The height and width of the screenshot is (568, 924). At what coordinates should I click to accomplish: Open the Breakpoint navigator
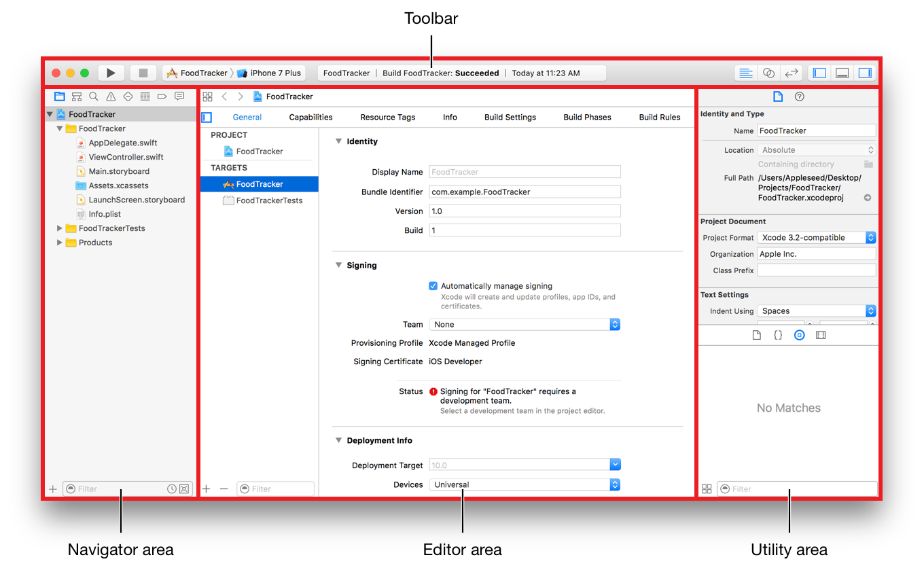[x=162, y=96]
